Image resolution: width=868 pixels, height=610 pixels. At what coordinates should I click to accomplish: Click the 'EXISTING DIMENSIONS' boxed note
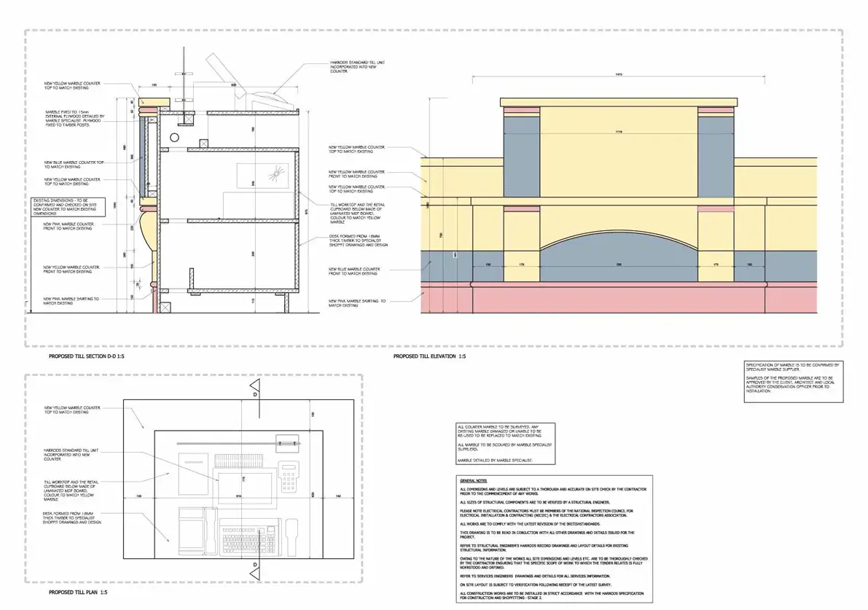pos(69,207)
